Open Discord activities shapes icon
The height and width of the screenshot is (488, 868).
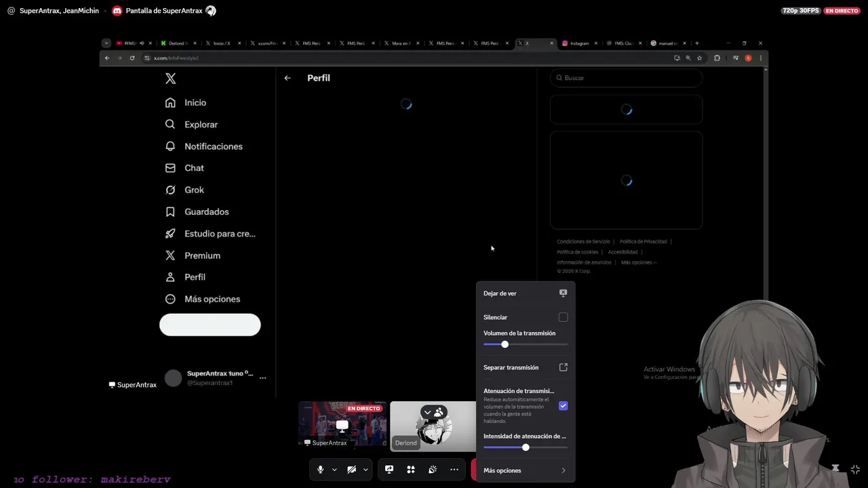411,469
